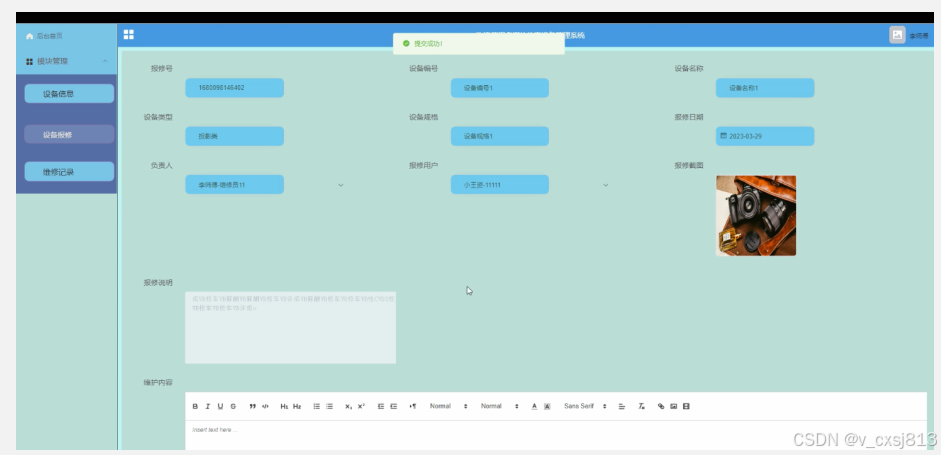941x455 pixels.
Task: Click the camera image thumbnail under 报修截图
Action: [x=756, y=216]
